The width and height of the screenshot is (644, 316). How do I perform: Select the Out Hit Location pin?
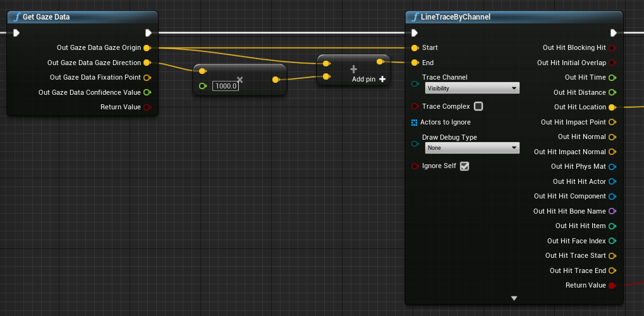pyautogui.click(x=612, y=107)
